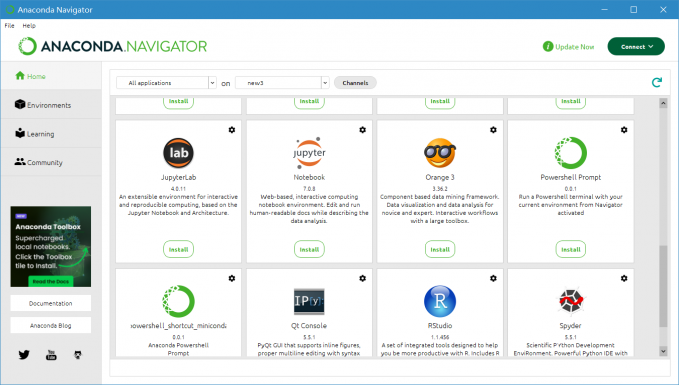Viewport: 679px width, 385px height.
Task: Click the Jupyter Notebook logo icon
Action: coord(309,153)
